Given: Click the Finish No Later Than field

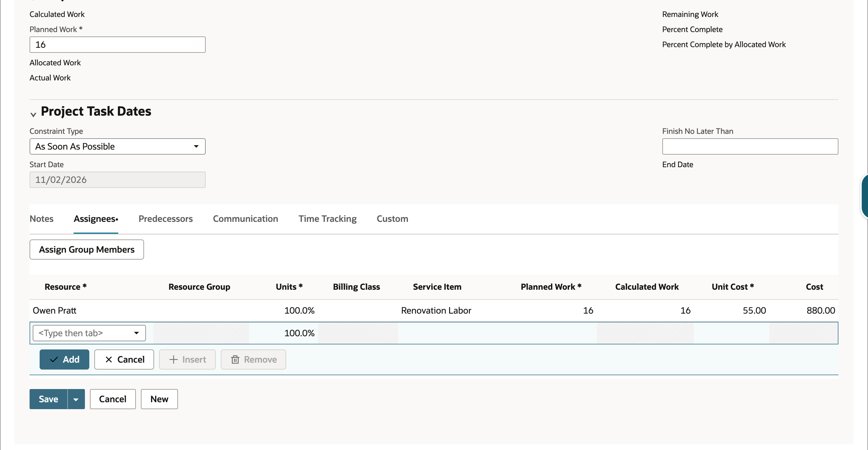Looking at the screenshot, I should [750, 146].
